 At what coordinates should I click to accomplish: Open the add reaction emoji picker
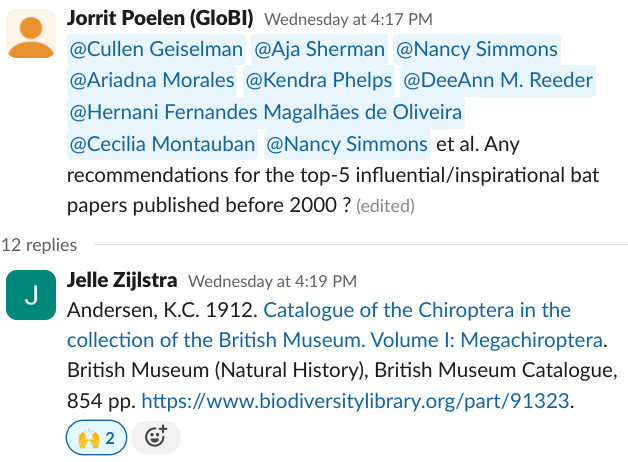pyautogui.click(x=156, y=437)
